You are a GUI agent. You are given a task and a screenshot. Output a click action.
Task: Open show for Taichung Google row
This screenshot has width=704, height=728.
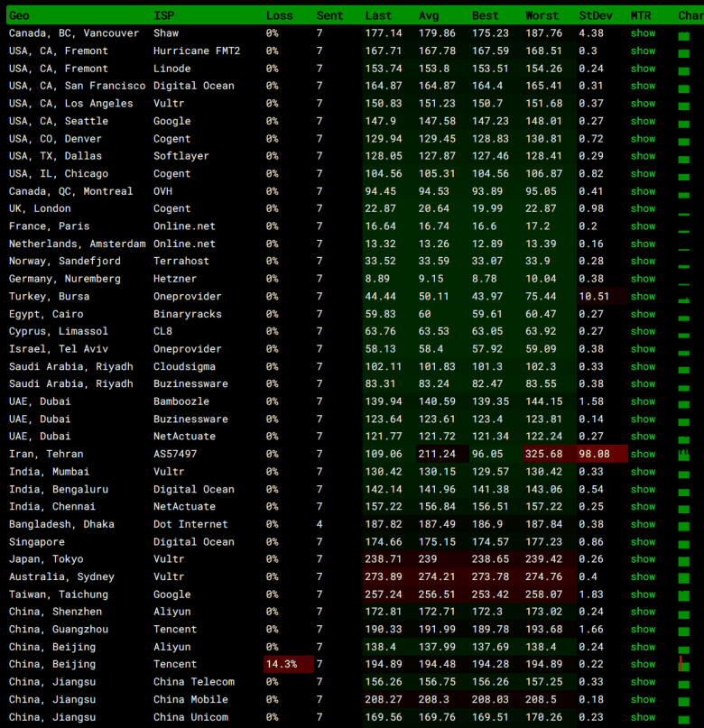pyautogui.click(x=643, y=594)
